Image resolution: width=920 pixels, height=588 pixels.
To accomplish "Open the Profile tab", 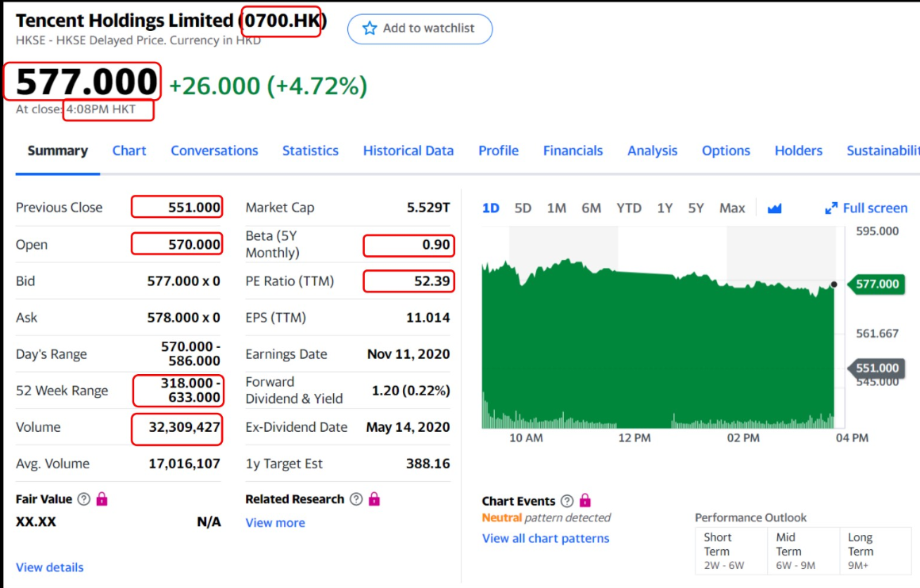I will tap(498, 151).
